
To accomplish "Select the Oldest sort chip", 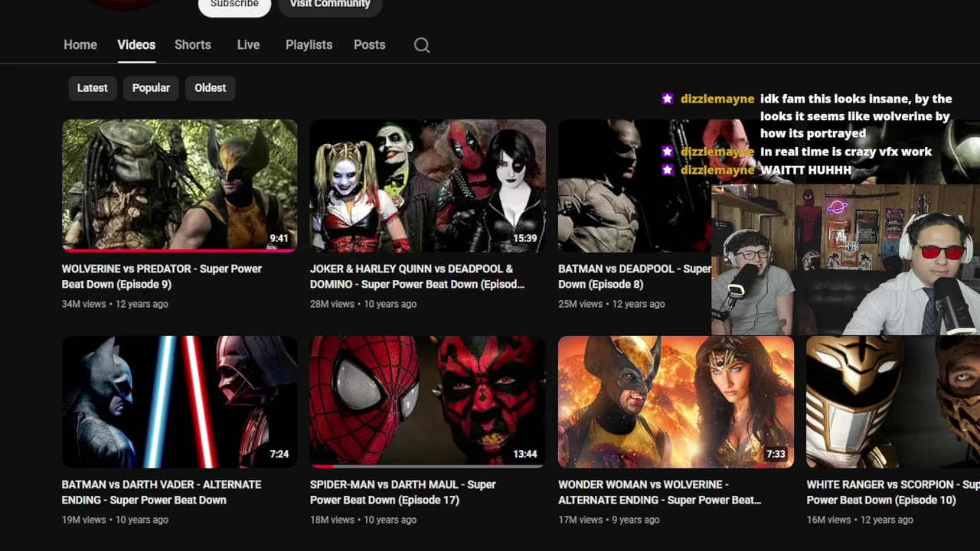I will coord(210,88).
